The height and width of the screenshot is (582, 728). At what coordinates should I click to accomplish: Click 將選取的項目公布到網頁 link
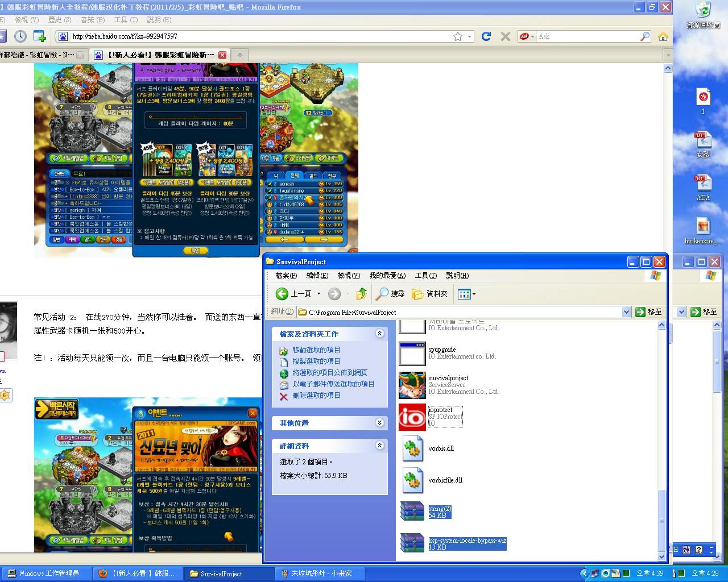pos(330,373)
